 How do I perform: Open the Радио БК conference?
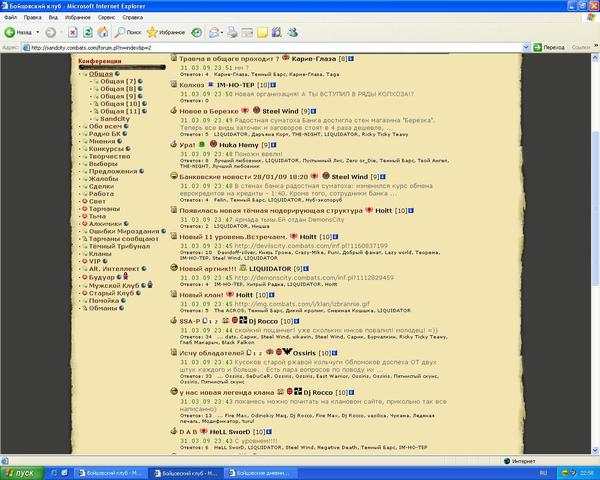tap(104, 134)
